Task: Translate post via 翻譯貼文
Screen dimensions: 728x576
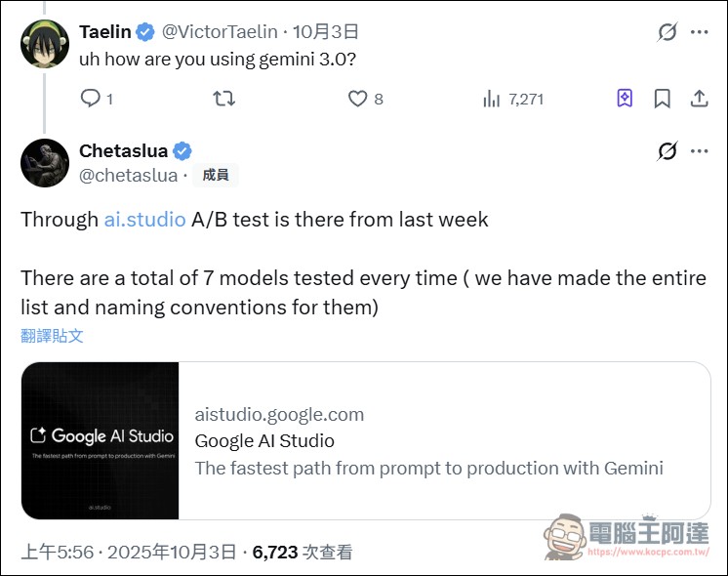Action: pos(52,336)
